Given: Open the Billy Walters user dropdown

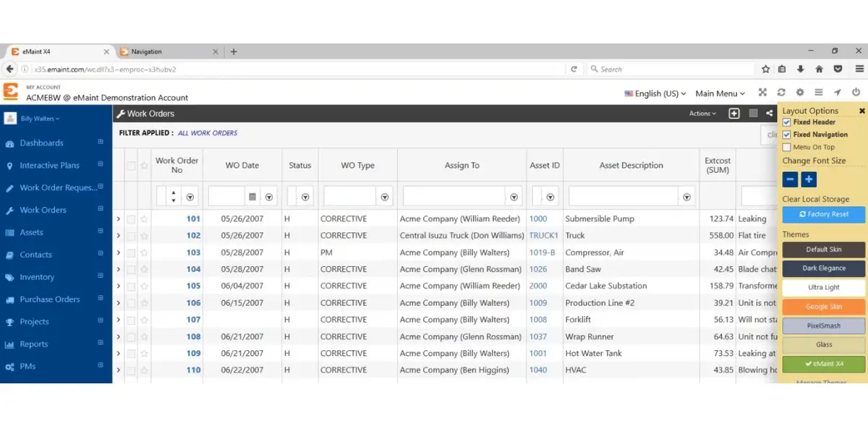Looking at the screenshot, I should coord(40,119).
